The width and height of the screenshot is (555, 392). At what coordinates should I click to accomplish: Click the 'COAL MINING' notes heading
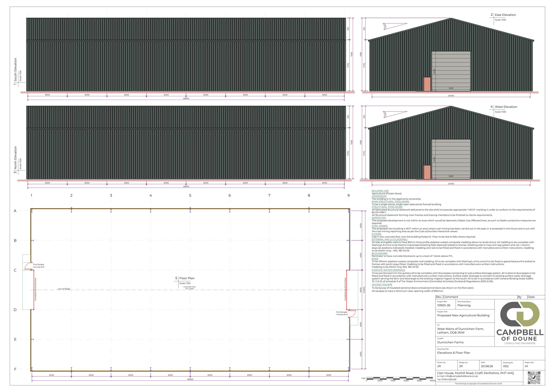coord(380,226)
